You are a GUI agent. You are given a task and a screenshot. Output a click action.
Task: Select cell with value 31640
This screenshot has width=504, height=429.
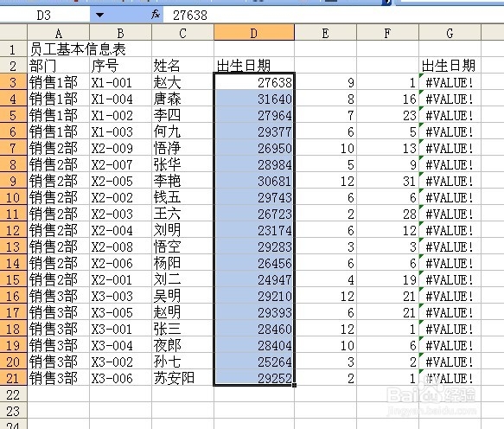[x=254, y=99]
